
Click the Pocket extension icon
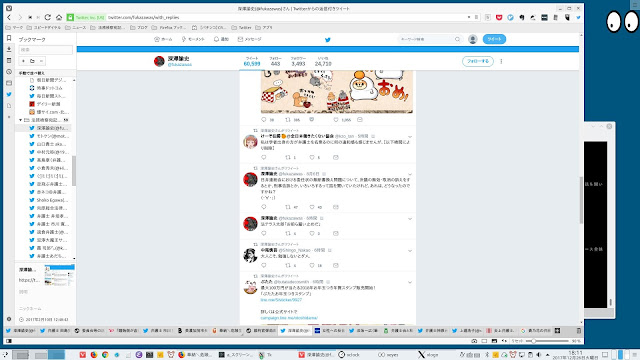[x=499, y=17]
